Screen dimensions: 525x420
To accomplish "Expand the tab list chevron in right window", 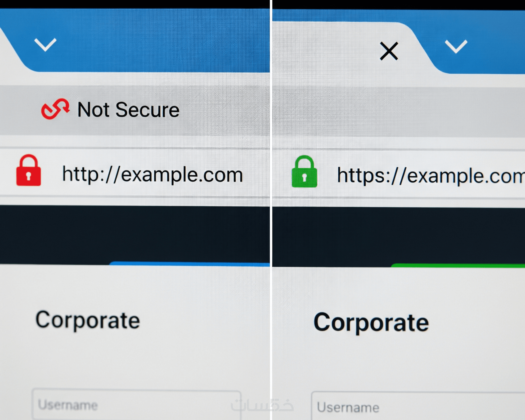I will pos(456,47).
